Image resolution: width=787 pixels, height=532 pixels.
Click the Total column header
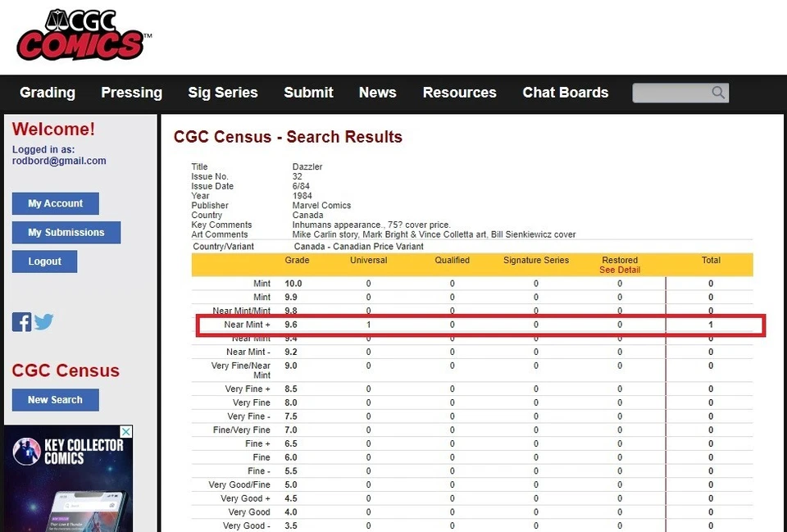(711, 260)
